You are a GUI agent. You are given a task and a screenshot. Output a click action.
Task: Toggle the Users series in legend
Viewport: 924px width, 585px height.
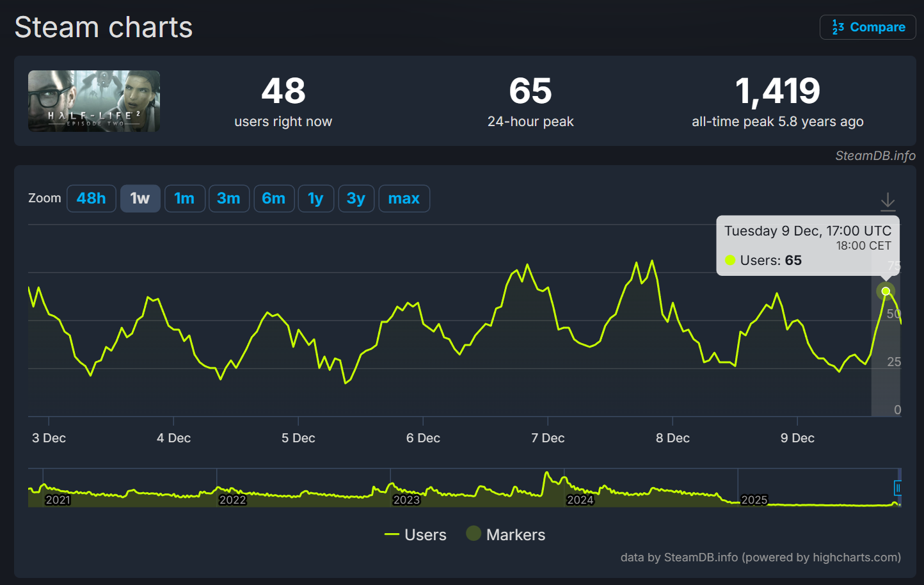click(415, 534)
